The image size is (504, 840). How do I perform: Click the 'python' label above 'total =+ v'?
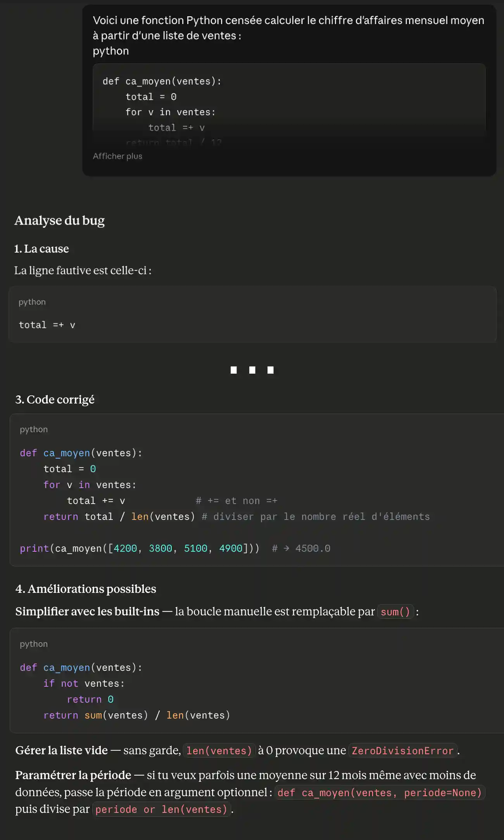coord(32,302)
